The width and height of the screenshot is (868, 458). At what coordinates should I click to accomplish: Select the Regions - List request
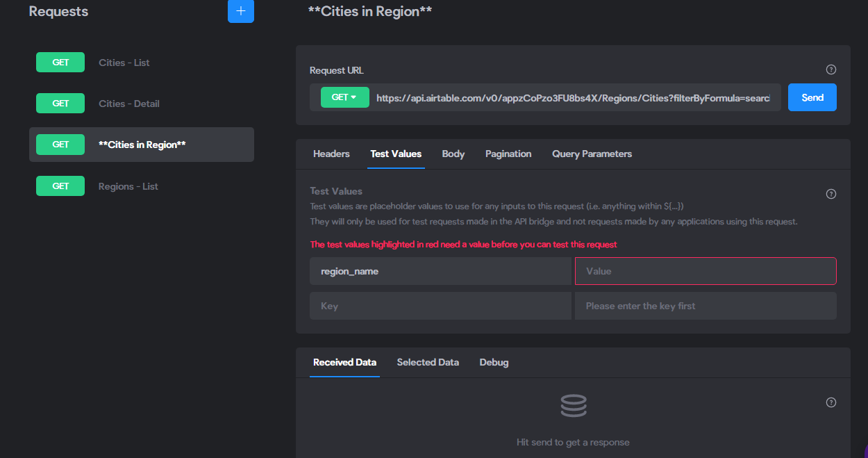pyautogui.click(x=142, y=186)
